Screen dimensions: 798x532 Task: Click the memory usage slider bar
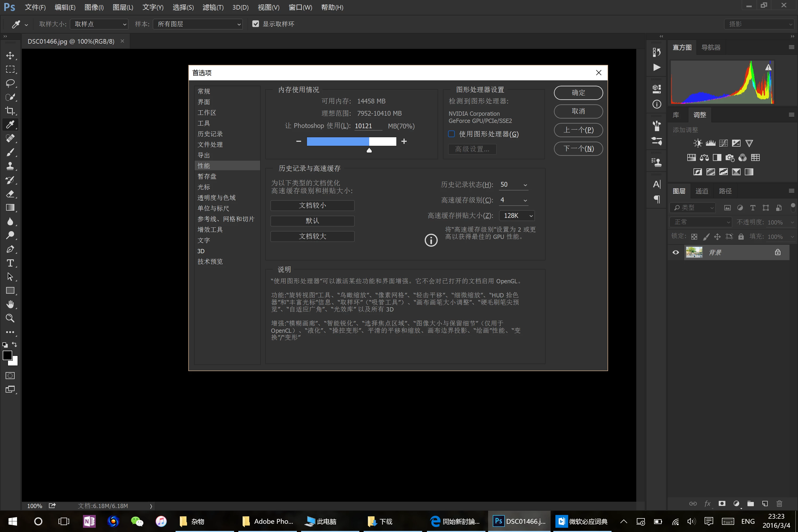351,142
